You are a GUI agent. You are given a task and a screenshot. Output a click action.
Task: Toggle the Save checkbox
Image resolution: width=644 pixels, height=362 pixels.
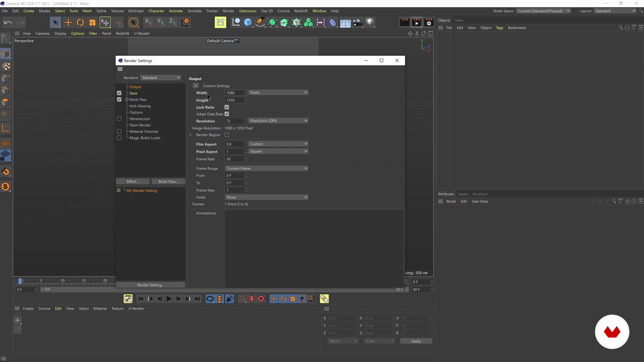click(x=119, y=93)
